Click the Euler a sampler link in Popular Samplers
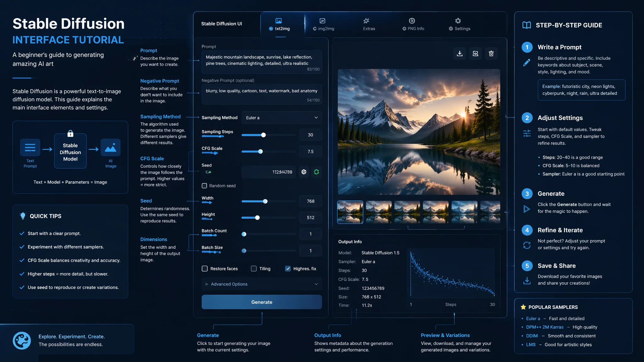Image resolution: width=644 pixels, height=362 pixels. [x=533, y=318]
